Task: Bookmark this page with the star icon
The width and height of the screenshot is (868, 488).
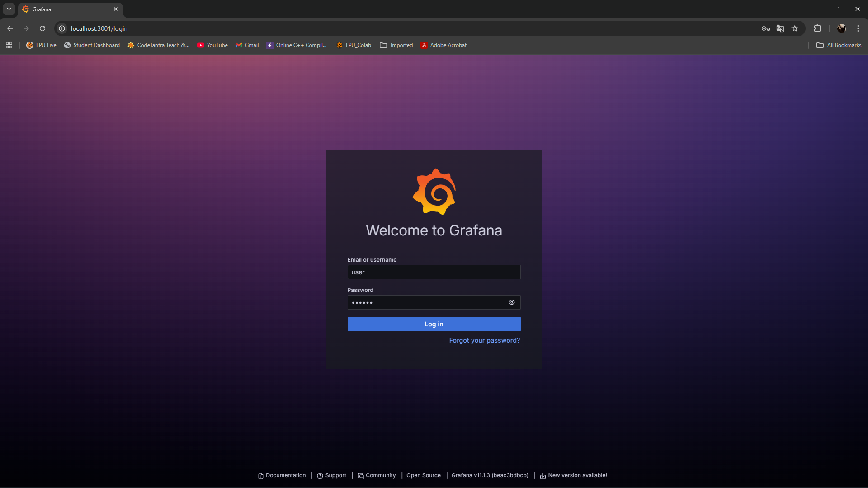Action: coord(795,28)
